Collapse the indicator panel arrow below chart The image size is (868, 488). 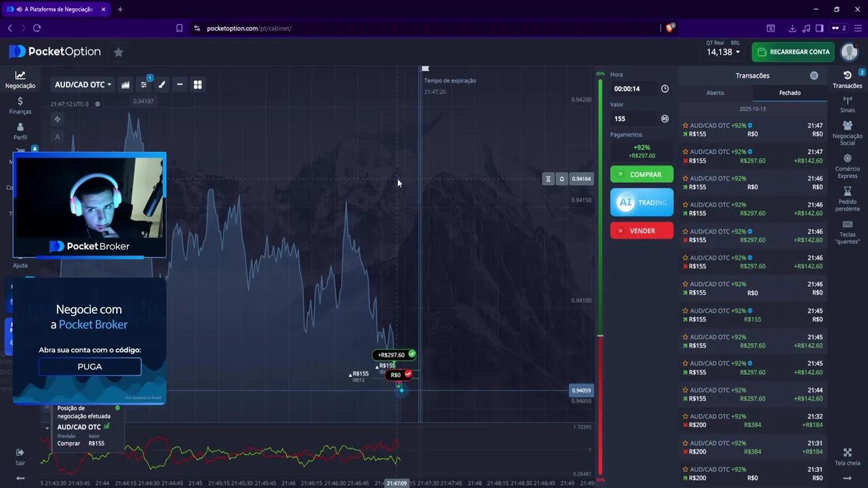[47, 428]
